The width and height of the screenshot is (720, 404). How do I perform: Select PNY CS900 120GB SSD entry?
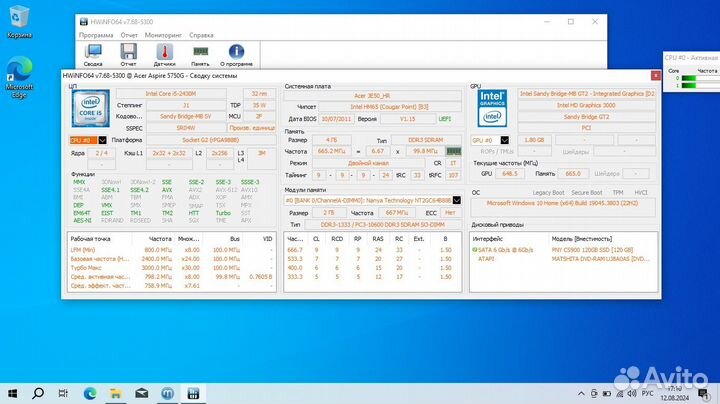pyautogui.click(x=592, y=250)
